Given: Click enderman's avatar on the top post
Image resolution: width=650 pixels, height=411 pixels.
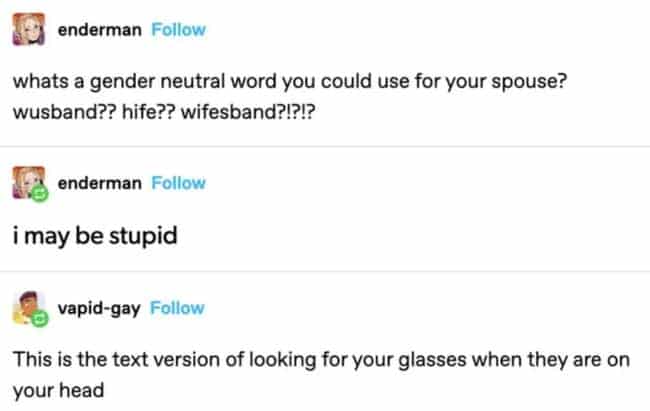Looking at the screenshot, I should [x=26, y=31].
